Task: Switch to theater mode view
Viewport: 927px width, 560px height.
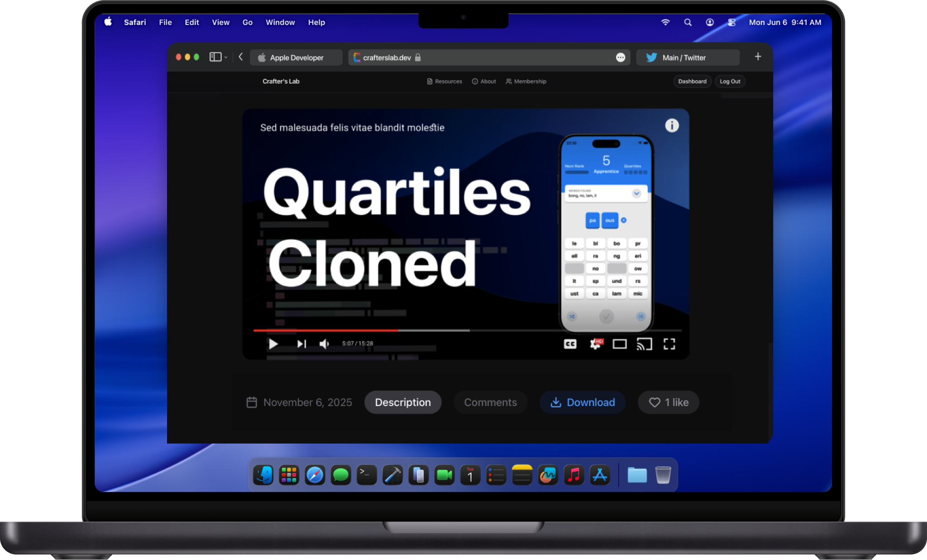Action: click(x=620, y=344)
